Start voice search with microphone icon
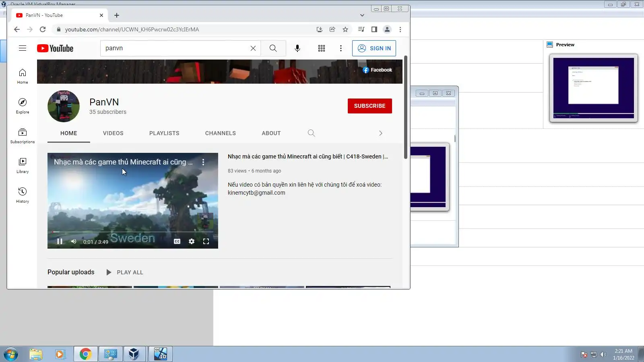 coord(297,48)
